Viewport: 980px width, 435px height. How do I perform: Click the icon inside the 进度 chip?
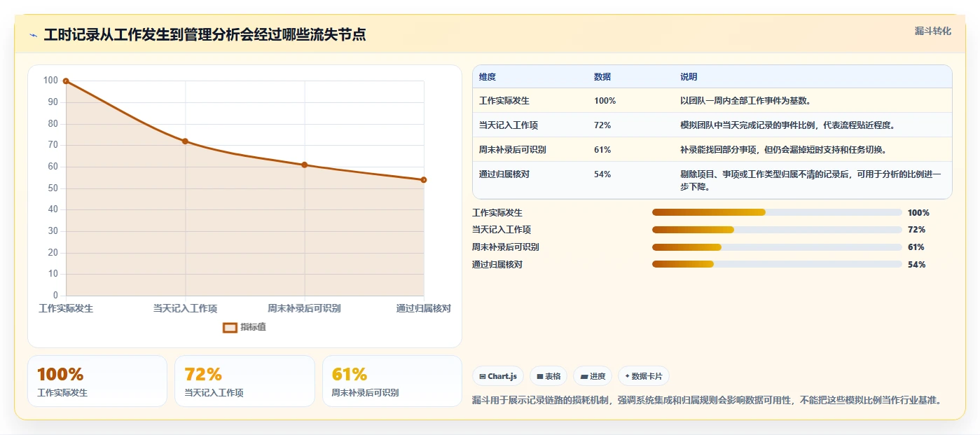pos(584,376)
